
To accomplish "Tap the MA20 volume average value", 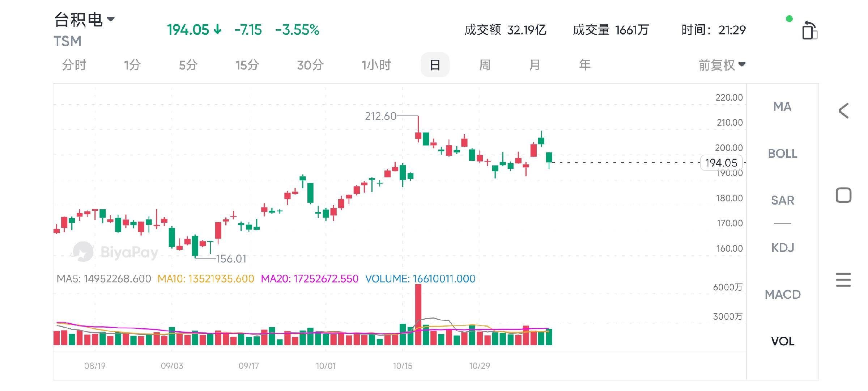I will [x=310, y=279].
